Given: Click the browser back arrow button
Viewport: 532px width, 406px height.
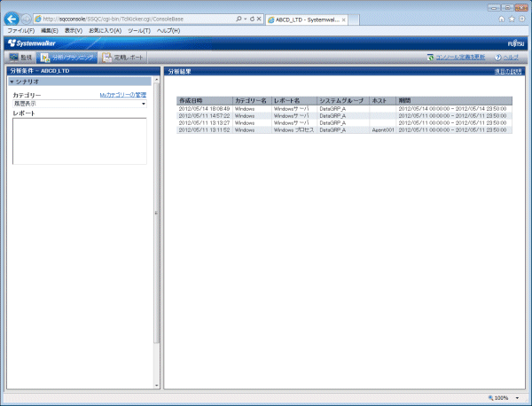Looking at the screenshot, I should pyautogui.click(x=12, y=18).
